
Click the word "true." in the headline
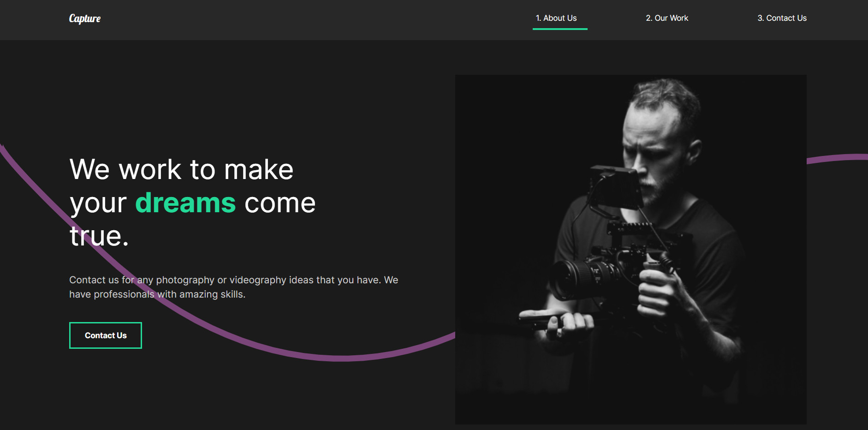(x=99, y=236)
